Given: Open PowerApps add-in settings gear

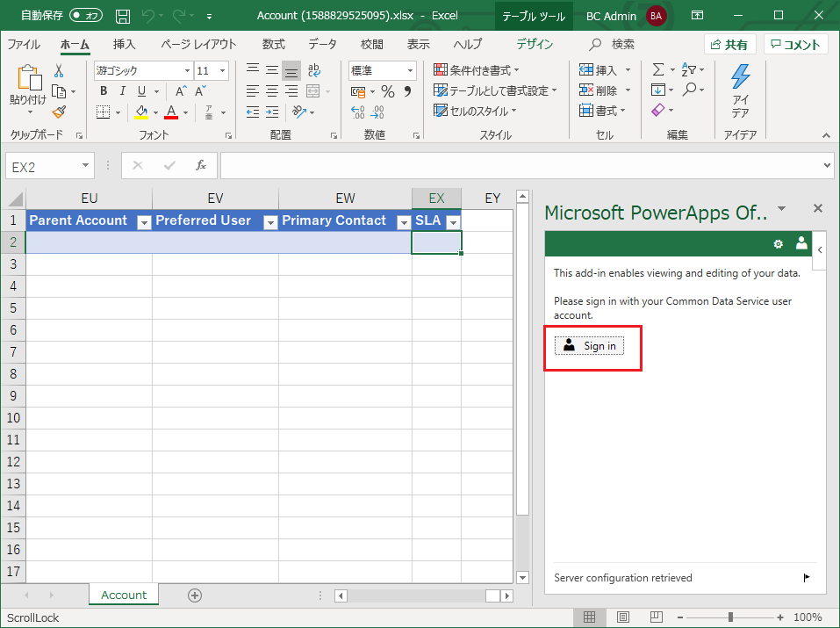Looking at the screenshot, I should tap(778, 244).
